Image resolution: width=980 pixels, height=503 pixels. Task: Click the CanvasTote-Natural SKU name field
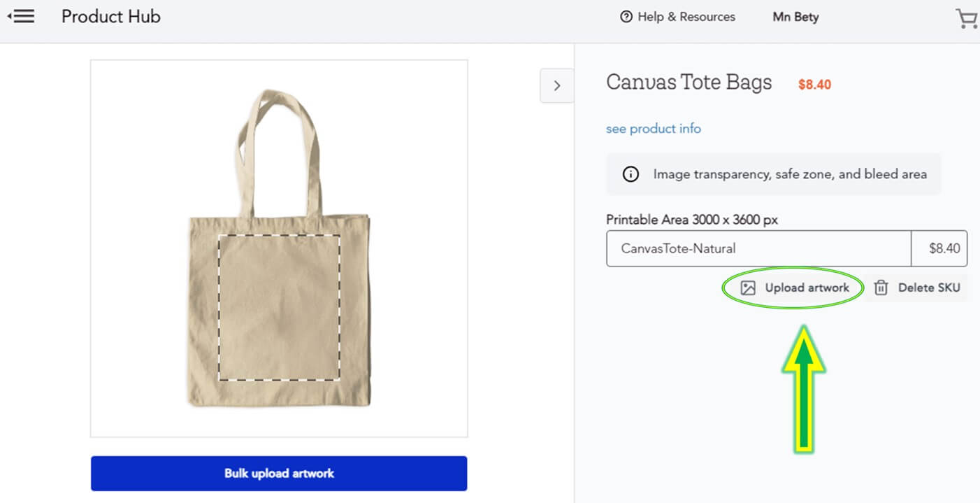point(758,248)
